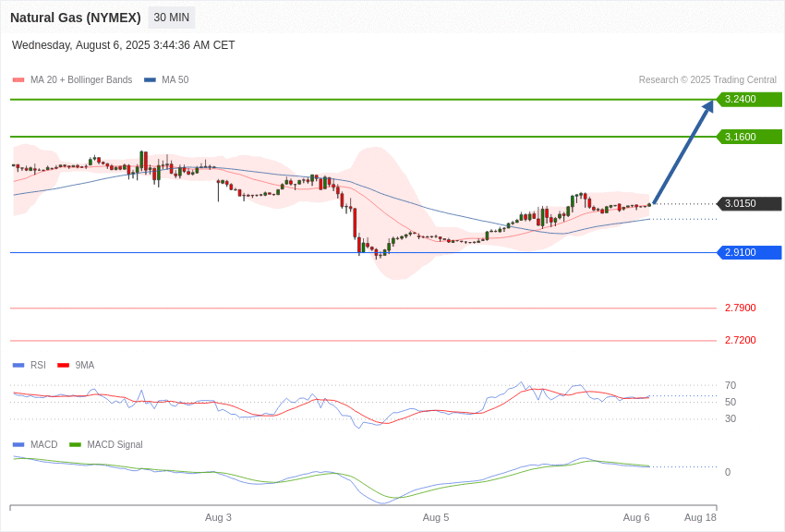
Task: Click the 2.7200 support level label
Action: click(x=741, y=340)
